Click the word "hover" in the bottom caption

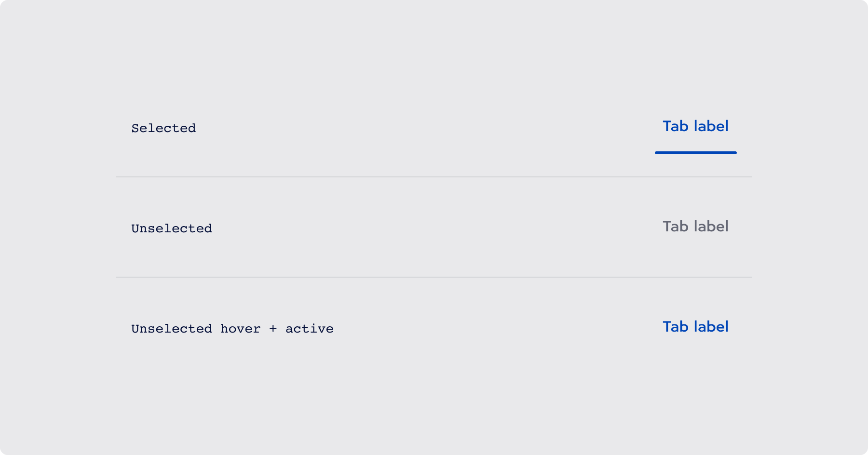point(241,329)
